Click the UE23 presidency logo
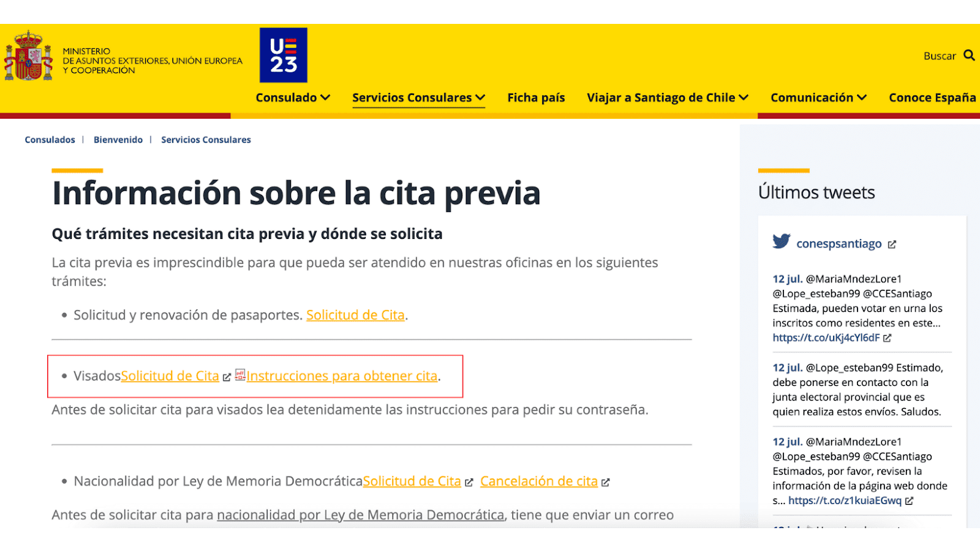Image resolution: width=980 pixels, height=552 pixels. click(x=283, y=55)
